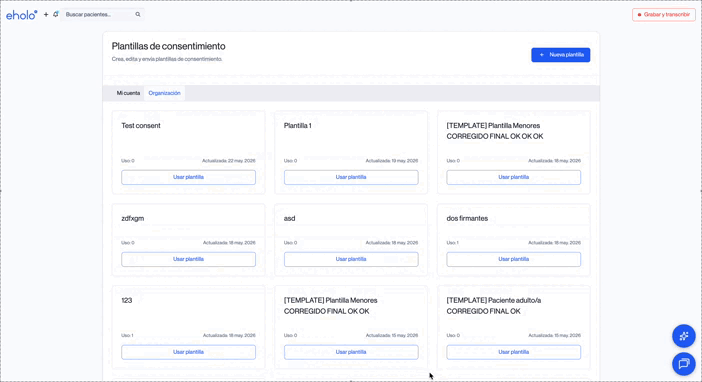702x382 pixels.
Task: Use the zdfxgm template
Action: [x=188, y=259]
